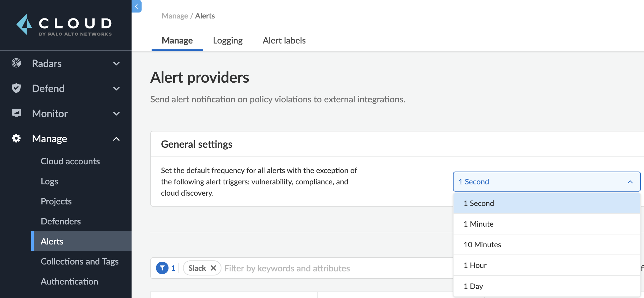644x298 pixels.
Task: Open Cloud accounts in sidebar
Action: point(70,161)
